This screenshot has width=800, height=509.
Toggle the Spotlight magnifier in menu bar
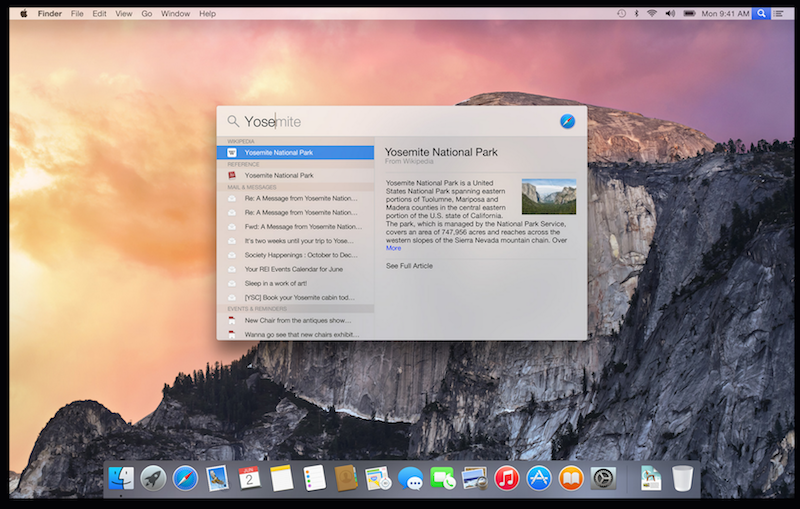point(761,14)
